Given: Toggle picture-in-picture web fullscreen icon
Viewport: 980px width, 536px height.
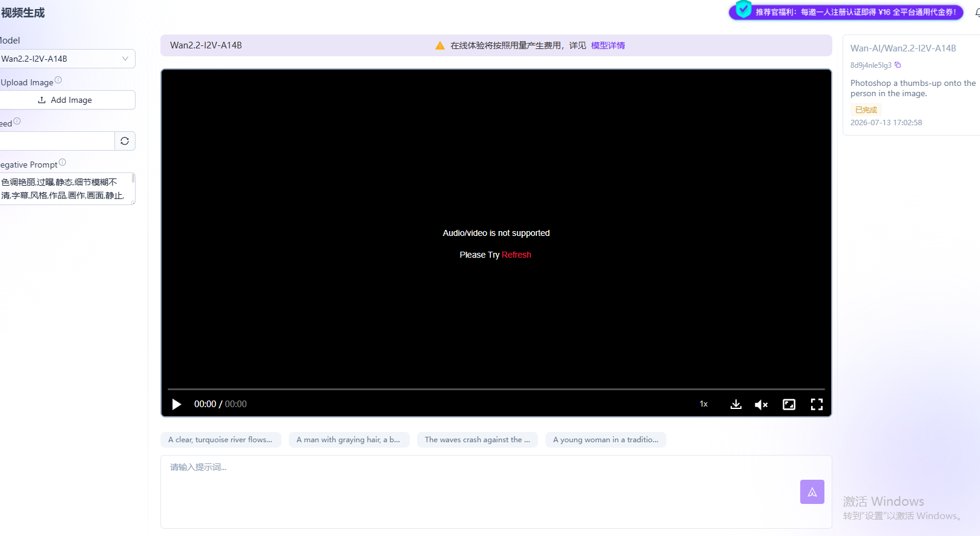Looking at the screenshot, I should [789, 404].
